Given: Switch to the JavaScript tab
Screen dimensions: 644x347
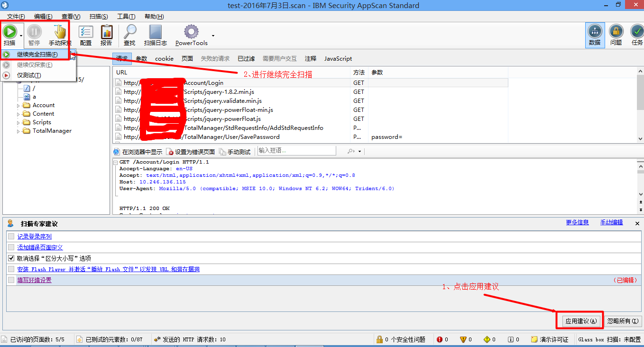Looking at the screenshot, I should click(338, 59).
